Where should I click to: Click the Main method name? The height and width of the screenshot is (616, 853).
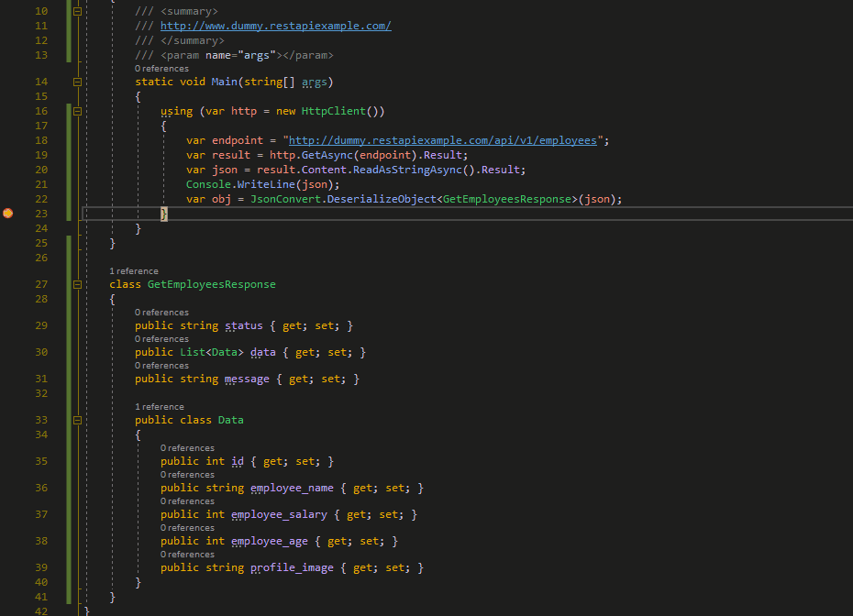tap(224, 82)
